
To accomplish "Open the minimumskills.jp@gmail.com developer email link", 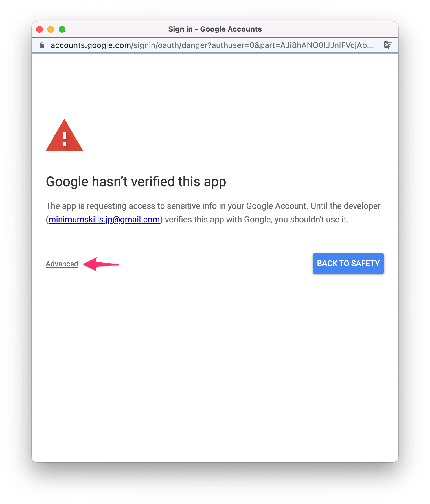I will click(x=104, y=220).
